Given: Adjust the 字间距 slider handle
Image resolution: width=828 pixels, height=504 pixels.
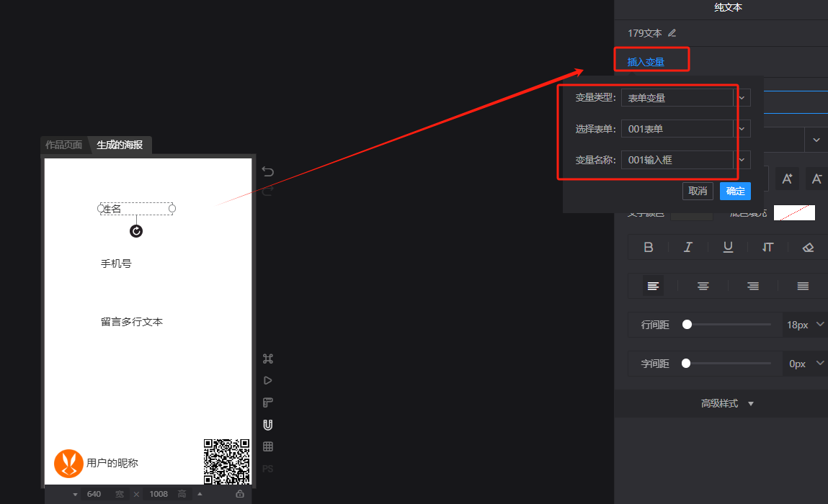Looking at the screenshot, I should 686,363.
